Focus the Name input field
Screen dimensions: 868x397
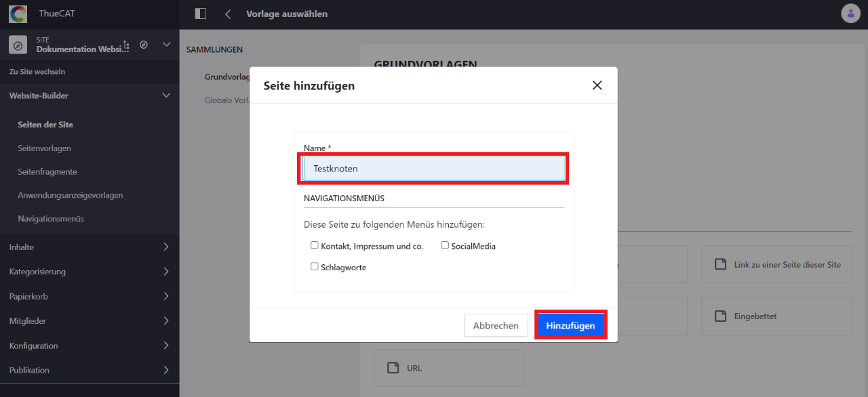click(434, 168)
